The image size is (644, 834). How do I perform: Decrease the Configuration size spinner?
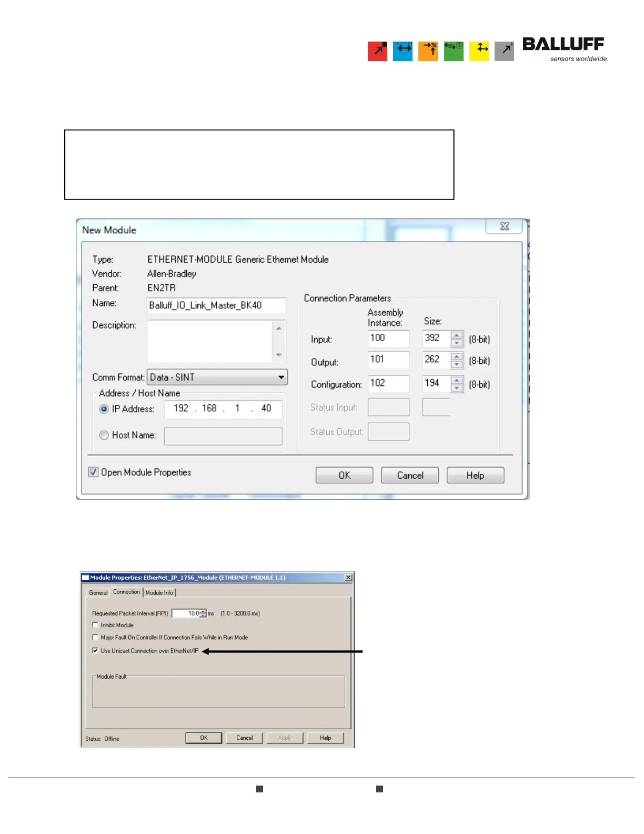(457, 388)
